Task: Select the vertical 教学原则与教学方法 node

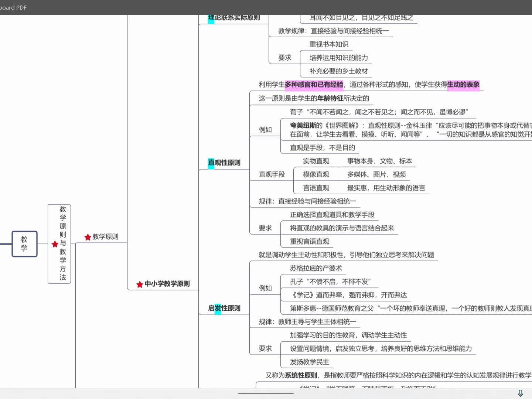Action: click(x=59, y=244)
